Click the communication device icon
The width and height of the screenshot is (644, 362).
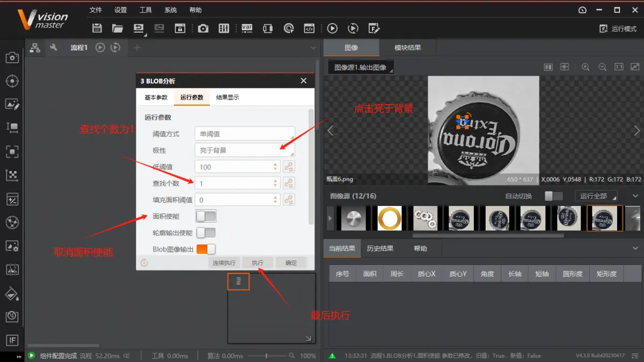click(268, 28)
